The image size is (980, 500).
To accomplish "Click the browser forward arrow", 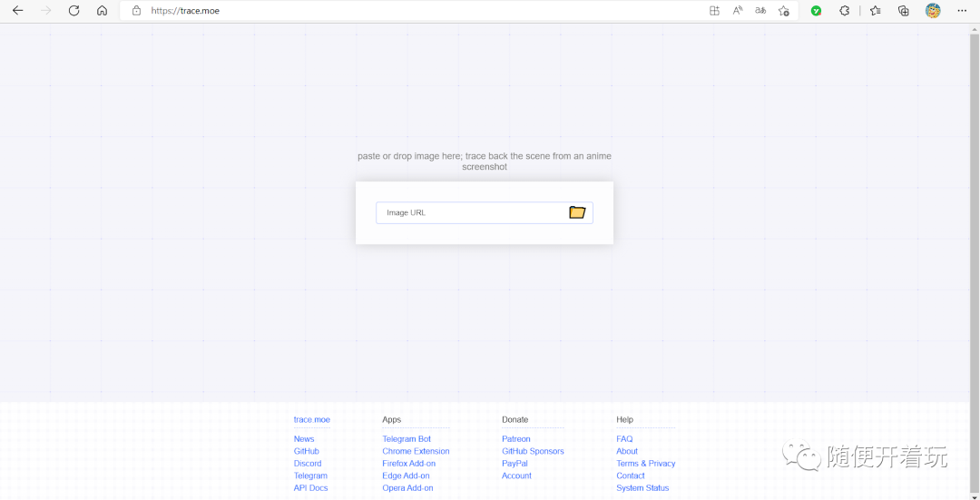I will [45, 11].
